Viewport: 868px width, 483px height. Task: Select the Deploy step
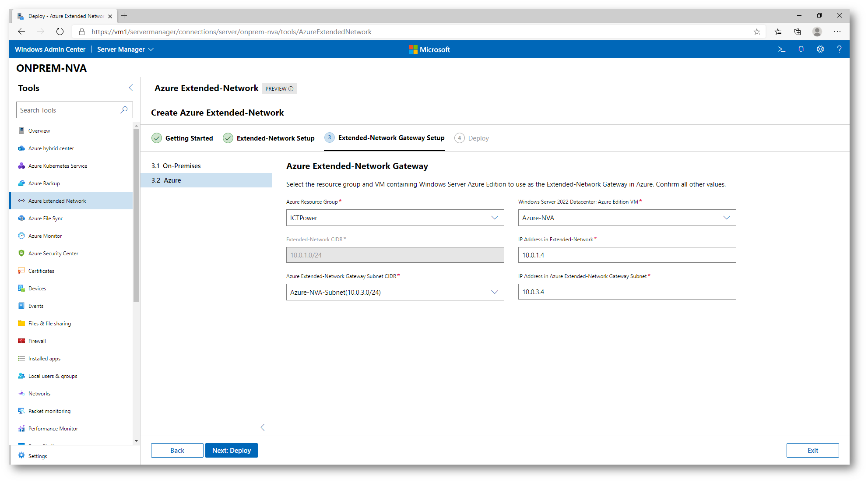471,138
